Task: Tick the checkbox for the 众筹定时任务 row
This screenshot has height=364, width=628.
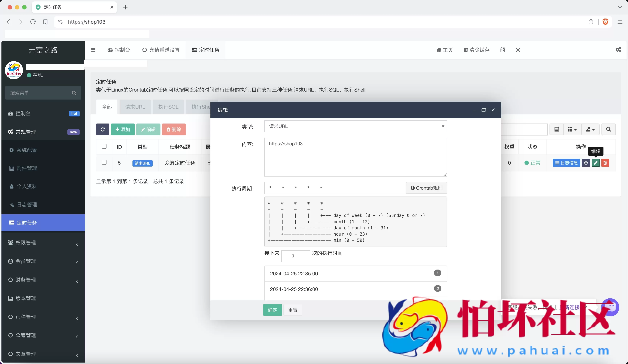Action: click(x=104, y=162)
